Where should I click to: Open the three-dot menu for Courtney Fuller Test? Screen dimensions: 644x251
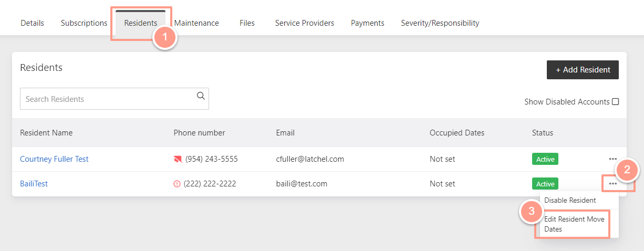[612, 159]
